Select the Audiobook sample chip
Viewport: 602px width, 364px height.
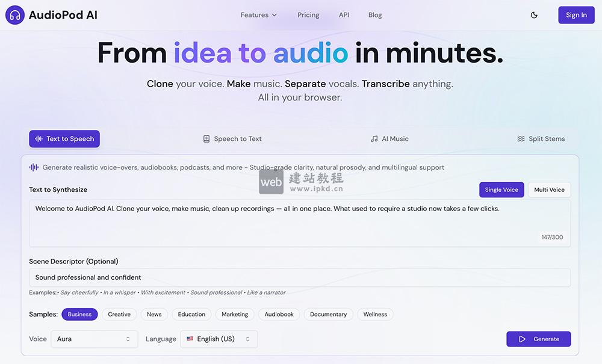tap(279, 313)
